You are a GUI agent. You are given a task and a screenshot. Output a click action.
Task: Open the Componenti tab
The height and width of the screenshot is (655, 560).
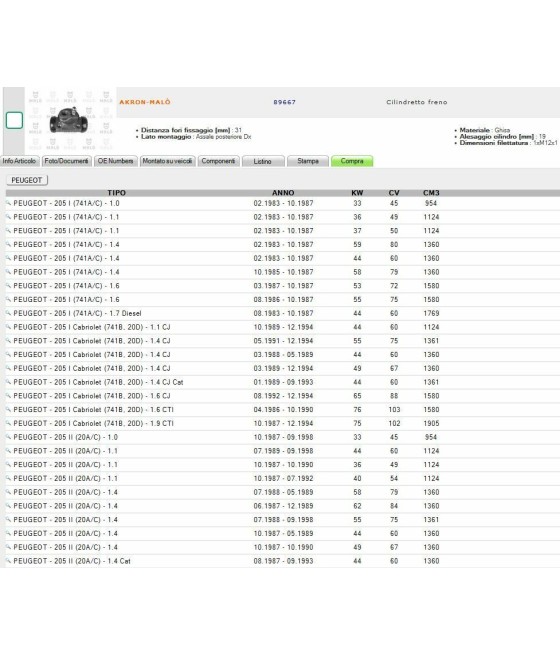click(218, 161)
